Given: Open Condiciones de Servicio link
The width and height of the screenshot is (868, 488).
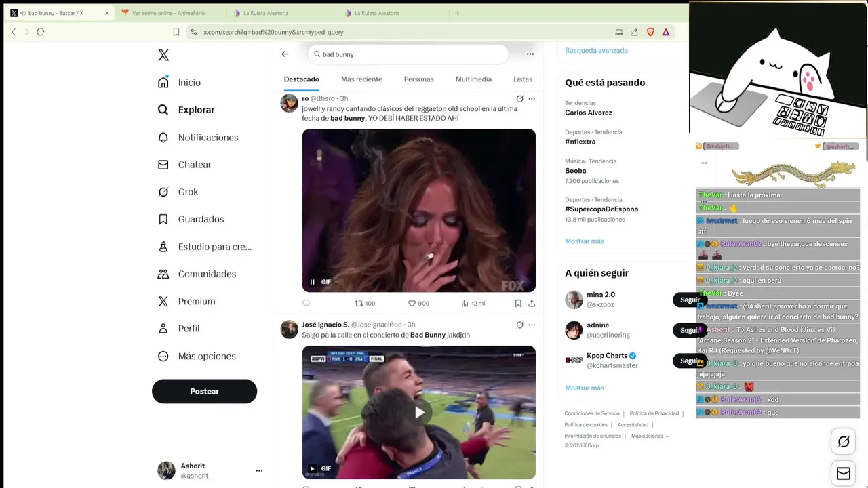Looking at the screenshot, I should 592,413.
